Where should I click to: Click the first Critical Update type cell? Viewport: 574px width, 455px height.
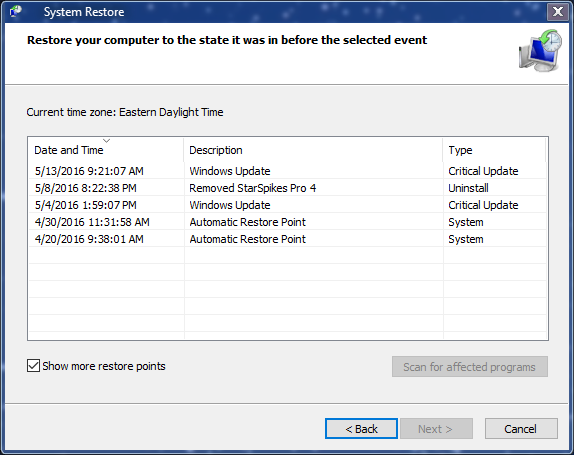pos(483,171)
